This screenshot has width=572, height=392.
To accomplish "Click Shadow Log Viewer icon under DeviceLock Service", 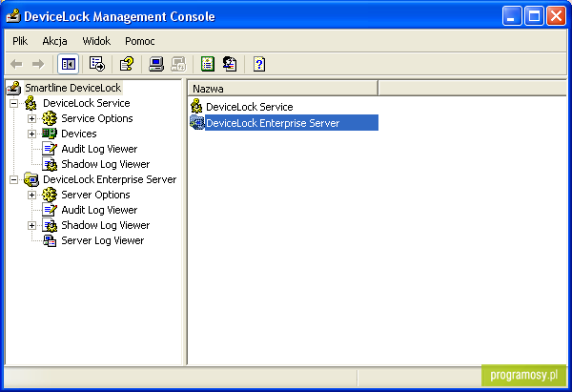I will click(50, 164).
